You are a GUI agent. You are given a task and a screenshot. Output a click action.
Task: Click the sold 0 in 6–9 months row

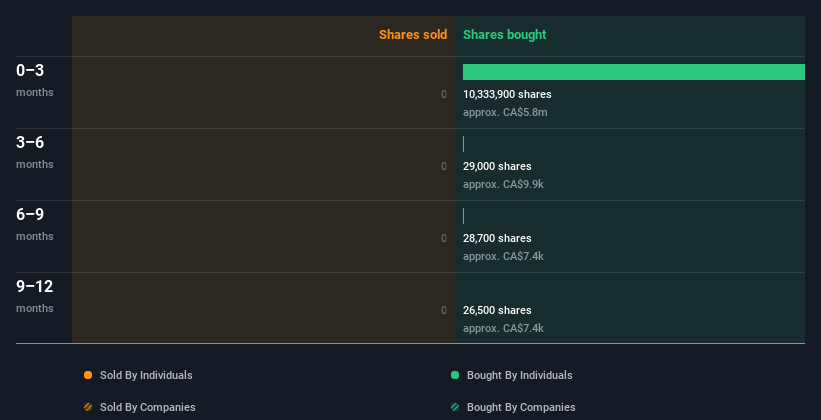click(444, 238)
